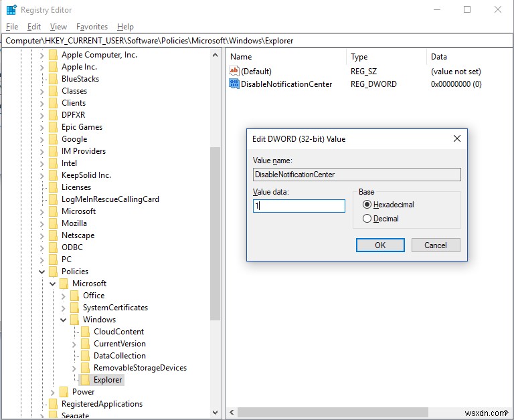This screenshot has height=420, width=514.
Task: Select the PC registry key
Action: 66,259
